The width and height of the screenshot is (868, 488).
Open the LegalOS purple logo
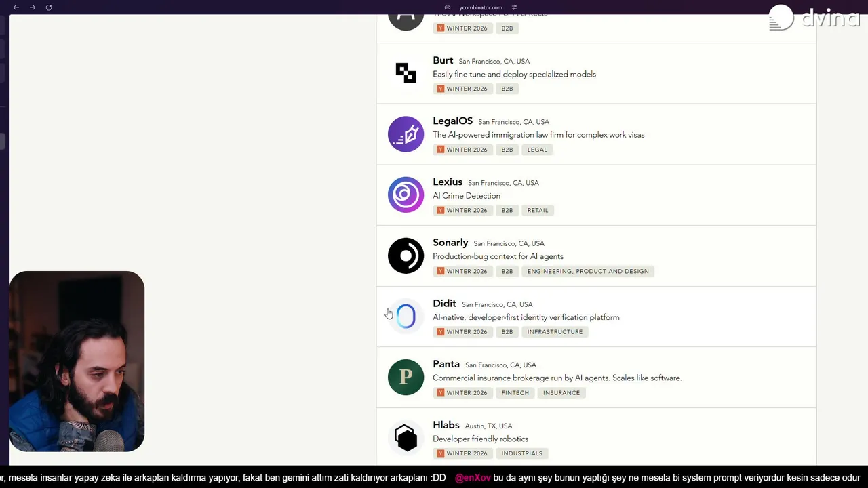(x=406, y=134)
